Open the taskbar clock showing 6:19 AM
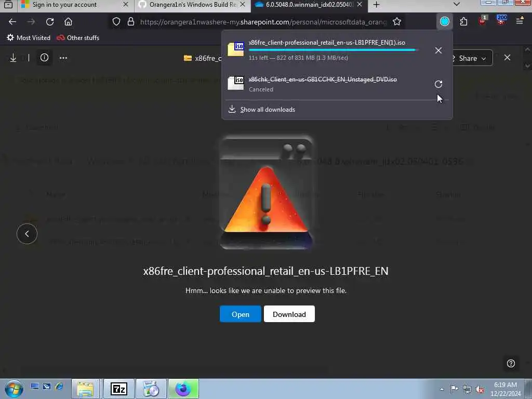Screen dimensions: 532x399 (506, 389)
